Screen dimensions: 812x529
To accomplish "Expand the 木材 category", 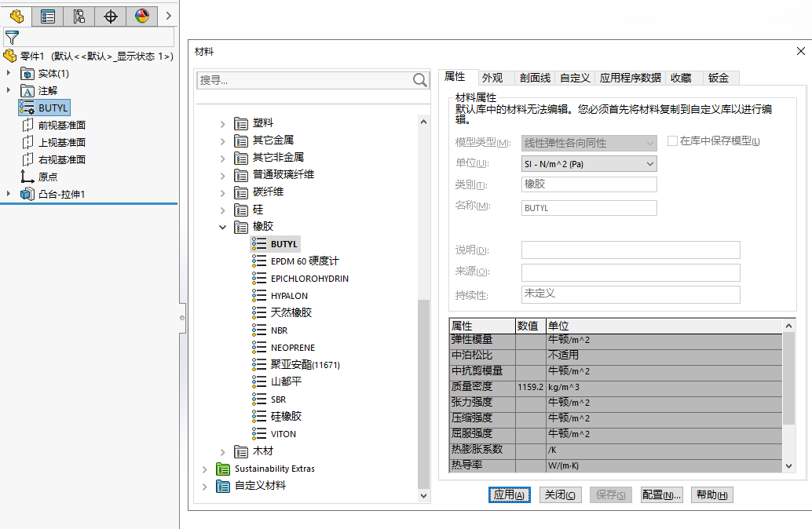I will tap(222, 452).
